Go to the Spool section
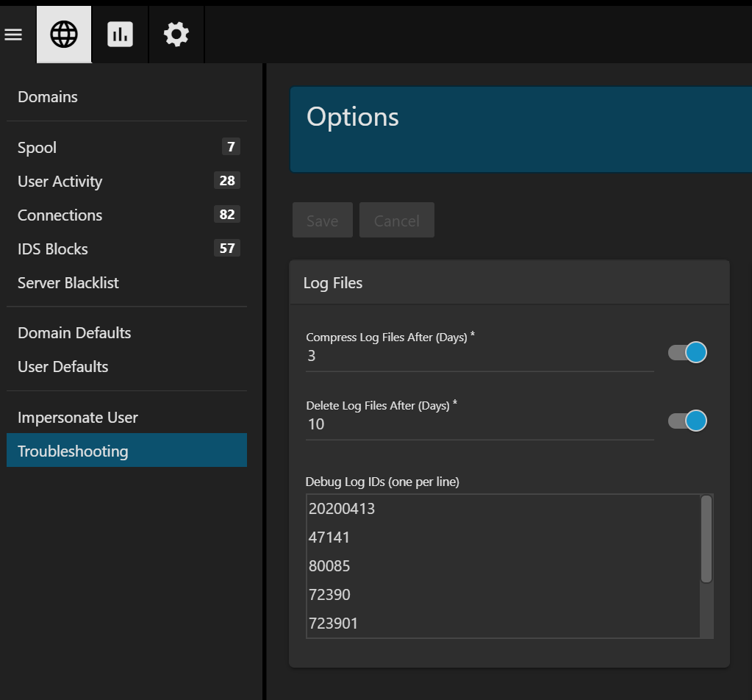This screenshot has height=700, width=752. tap(37, 148)
